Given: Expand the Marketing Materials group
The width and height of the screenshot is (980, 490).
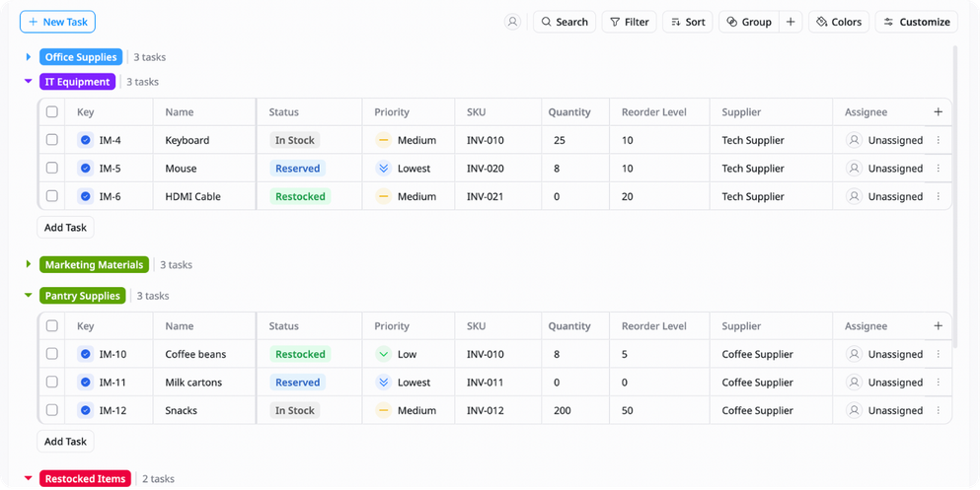Looking at the screenshot, I should [28, 264].
